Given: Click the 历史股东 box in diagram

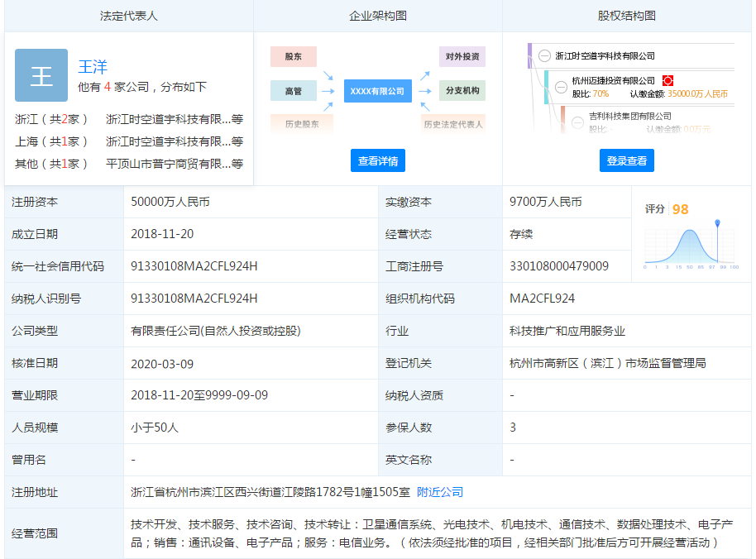Looking at the screenshot, I should pyautogui.click(x=302, y=124).
